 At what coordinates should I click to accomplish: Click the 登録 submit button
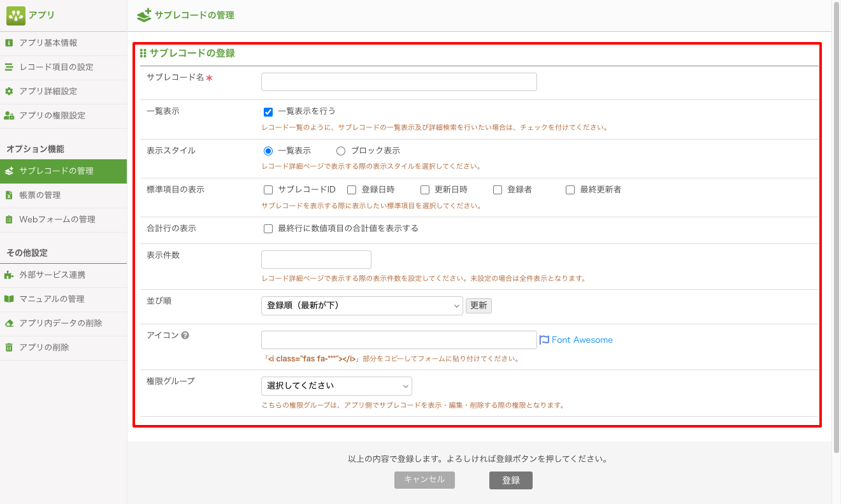coord(511,480)
